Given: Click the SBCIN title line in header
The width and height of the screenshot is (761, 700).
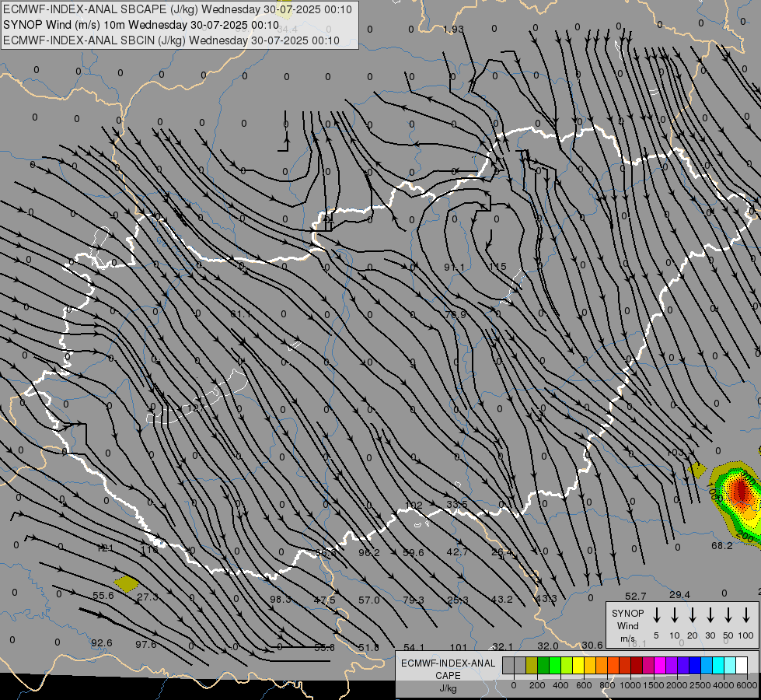Looking at the screenshot, I should 171,40.
